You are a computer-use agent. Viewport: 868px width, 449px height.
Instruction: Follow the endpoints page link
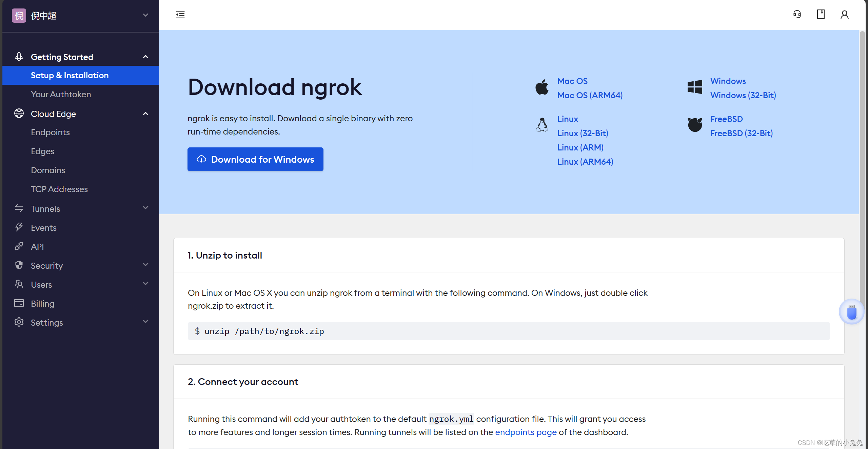pyautogui.click(x=526, y=432)
